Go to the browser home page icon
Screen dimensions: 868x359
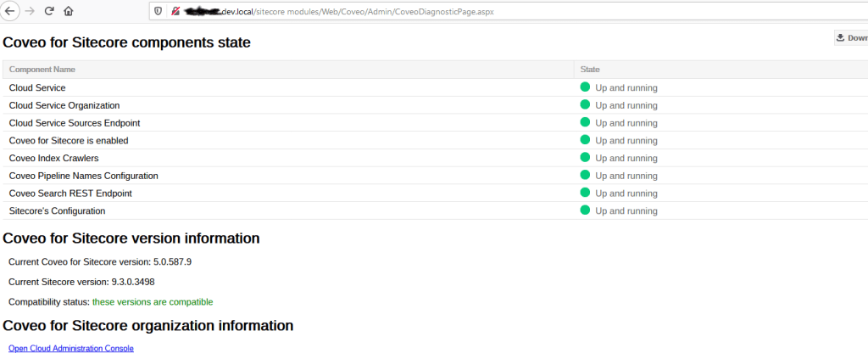coord(68,11)
